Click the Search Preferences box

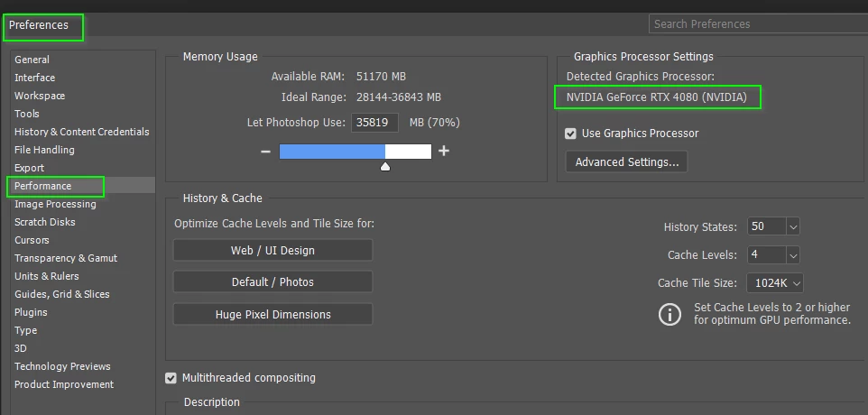click(759, 23)
